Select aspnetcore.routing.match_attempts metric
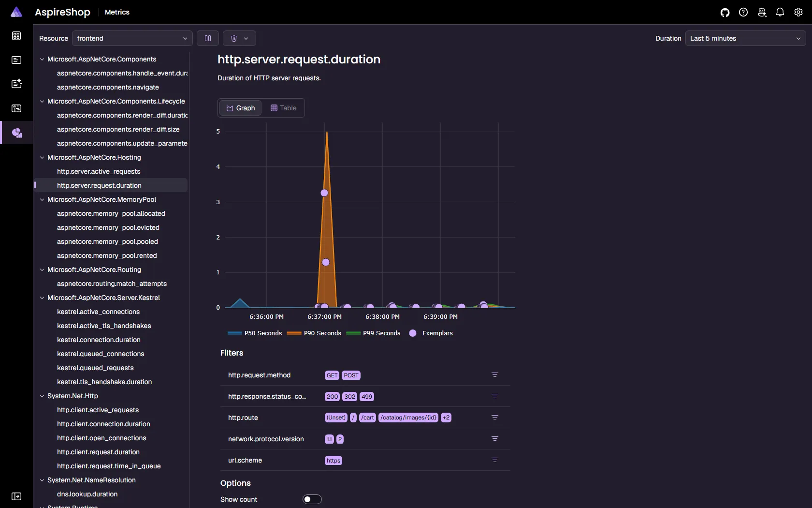This screenshot has width=812, height=508. pos(111,284)
